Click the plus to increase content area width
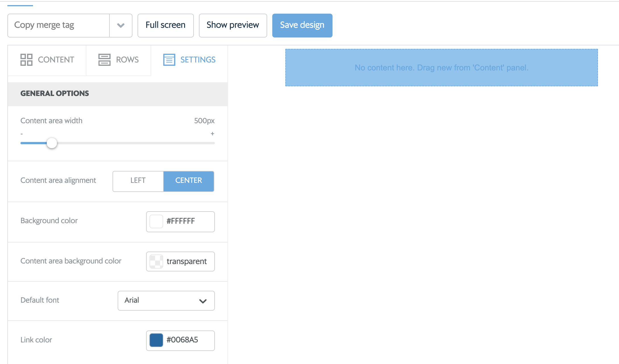Viewport: 619px width, 364px height. tap(212, 133)
